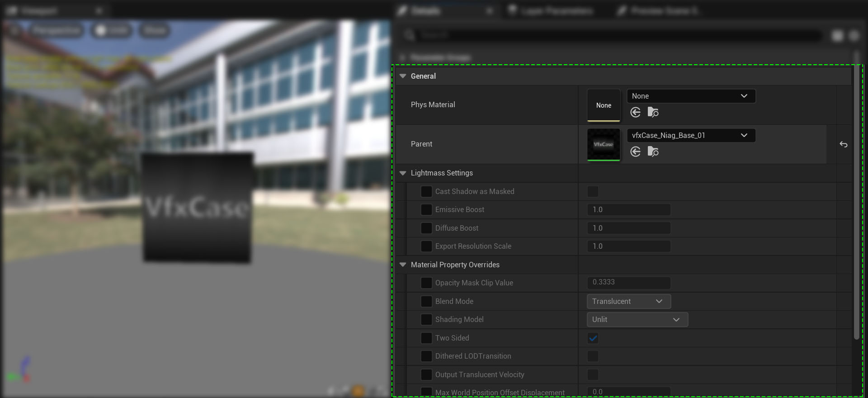Toggle the Cast Shadow as Masked value checkbox
This screenshot has height=398, width=868.
coord(593,192)
